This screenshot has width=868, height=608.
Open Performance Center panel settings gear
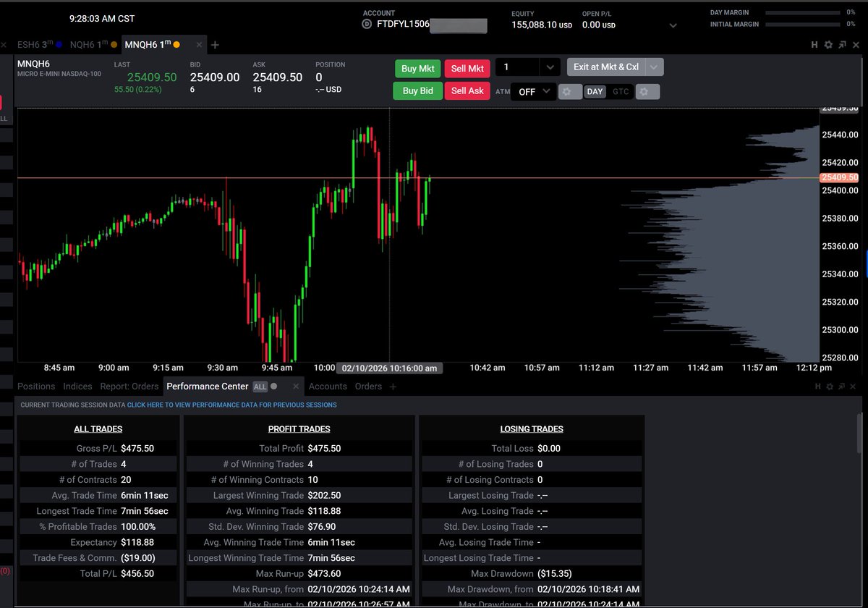coord(829,387)
